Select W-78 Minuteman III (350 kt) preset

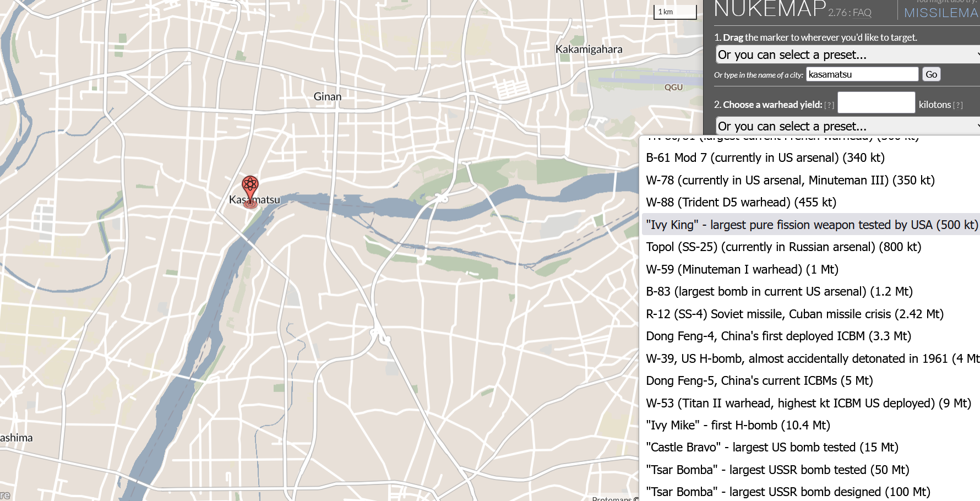(x=811, y=180)
